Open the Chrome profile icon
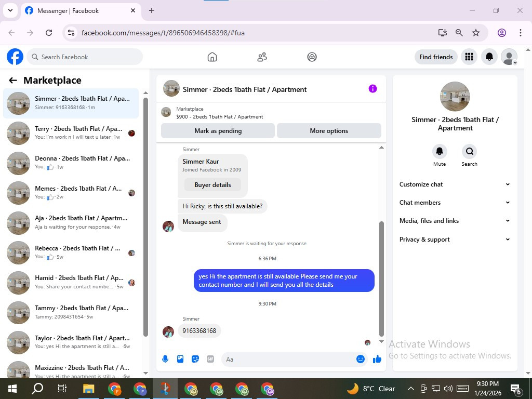Image resolution: width=532 pixels, height=399 pixels. (x=502, y=33)
